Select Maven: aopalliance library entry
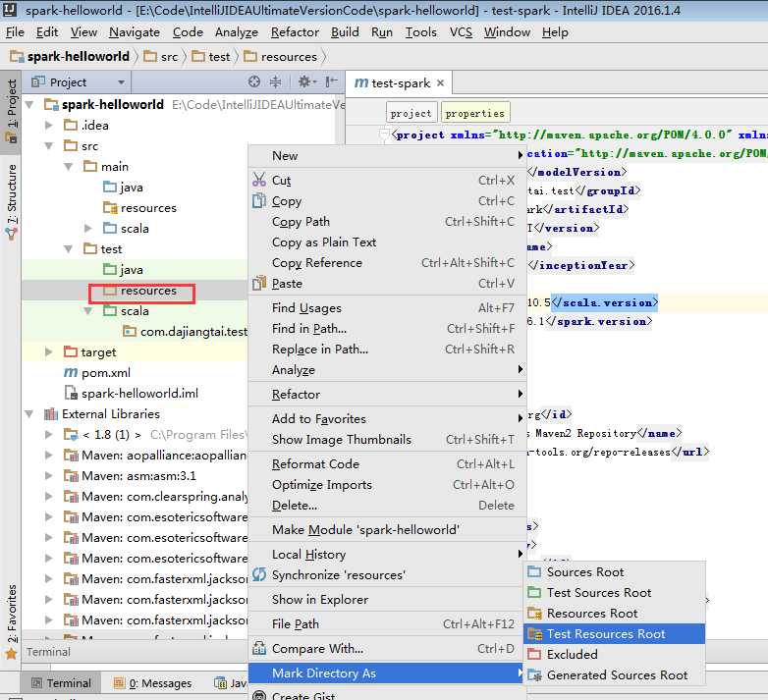 156,455
